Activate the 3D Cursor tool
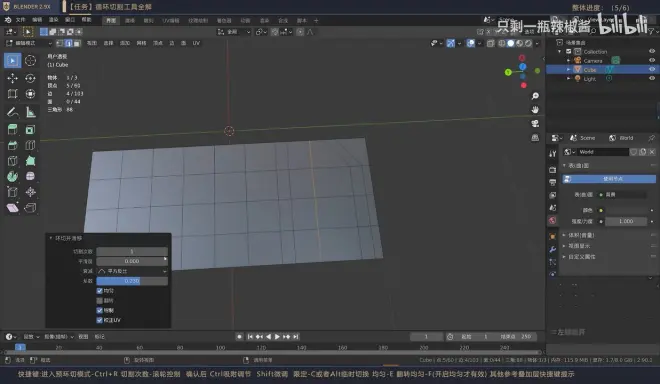The image size is (660, 384). [x=30, y=61]
